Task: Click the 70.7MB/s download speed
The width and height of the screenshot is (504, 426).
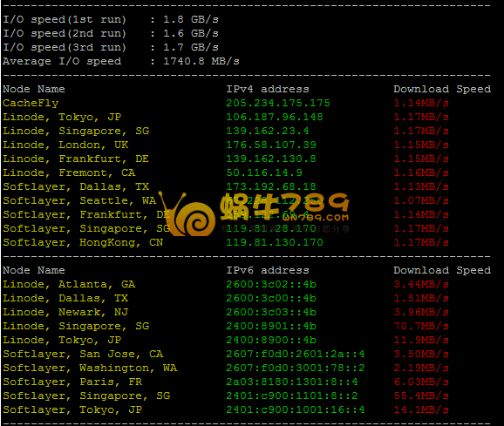Action: (421, 326)
